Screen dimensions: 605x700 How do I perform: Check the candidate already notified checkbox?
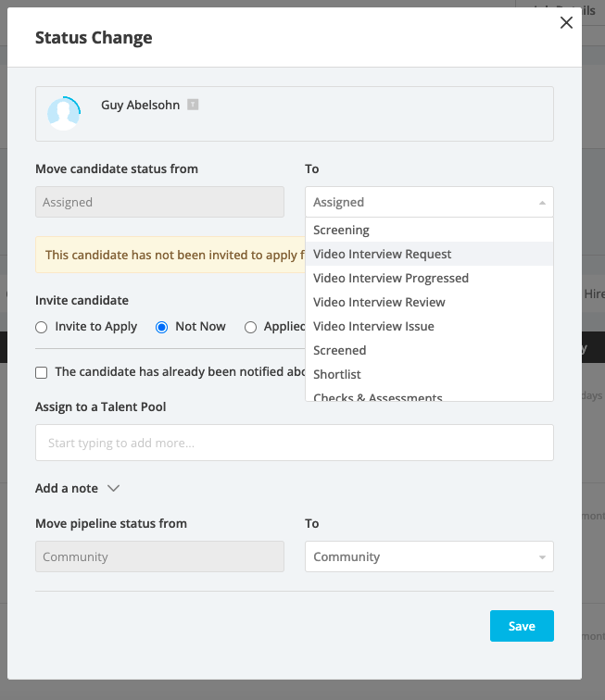coord(42,372)
